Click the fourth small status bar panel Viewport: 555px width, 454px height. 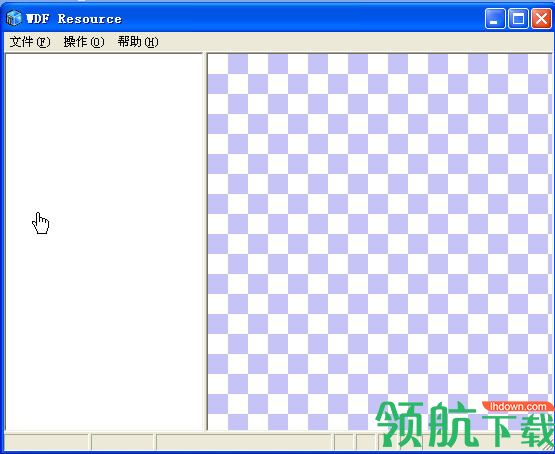tap(344, 442)
